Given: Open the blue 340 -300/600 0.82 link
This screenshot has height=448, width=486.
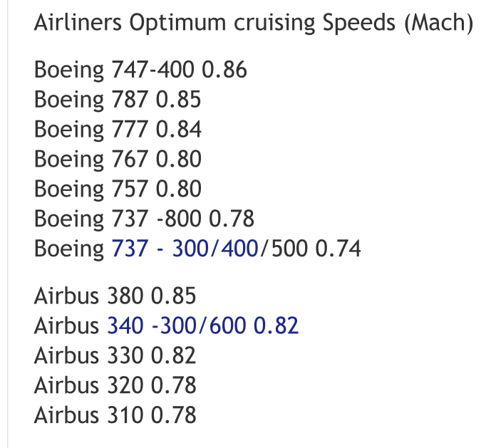Looking at the screenshot, I should coord(202,325).
